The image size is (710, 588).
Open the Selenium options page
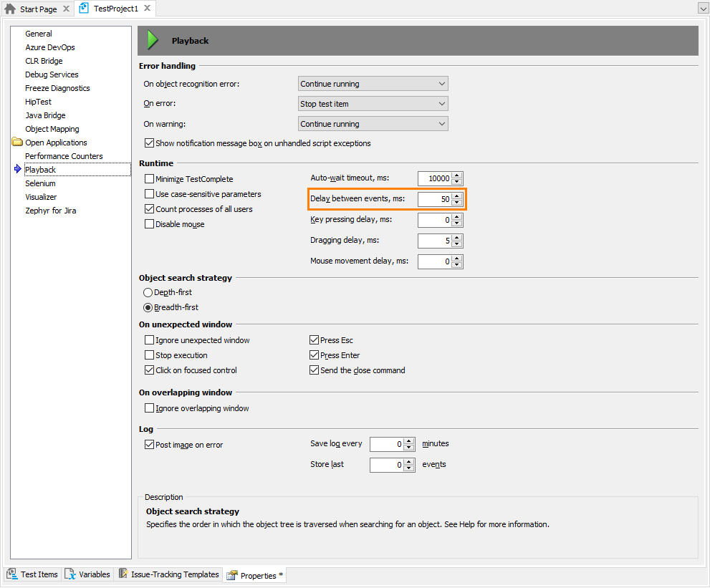click(x=40, y=183)
